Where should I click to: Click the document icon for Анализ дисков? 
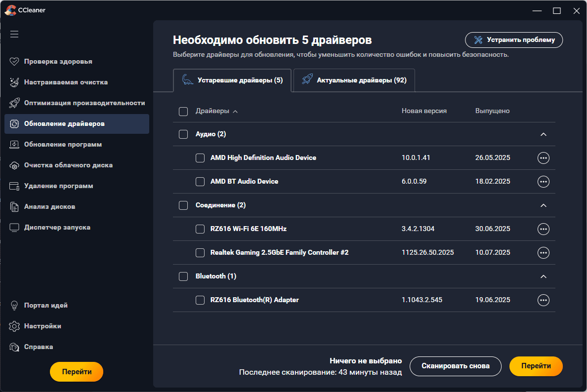click(x=14, y=207)
